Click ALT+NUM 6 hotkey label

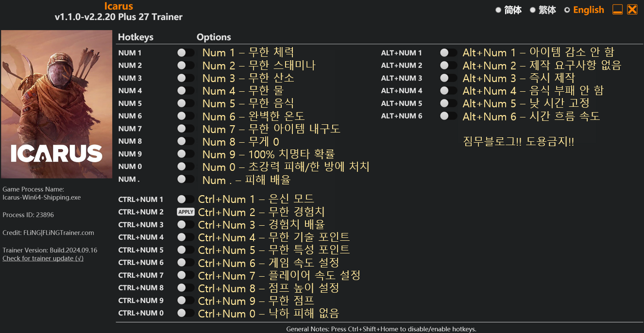(402, 116)
